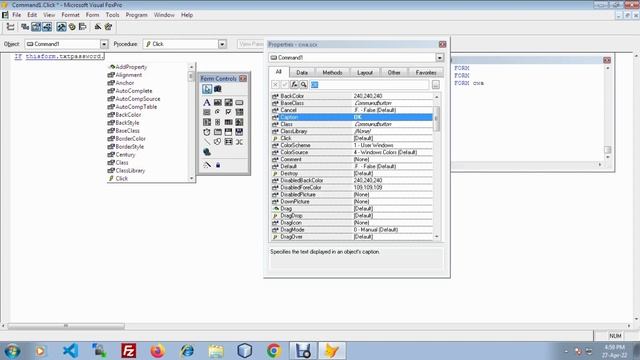The width and height of the screenshot is (640, 360).
Task: Launch the Form Builder toolbar icon
Action: (x=98, y=27)
